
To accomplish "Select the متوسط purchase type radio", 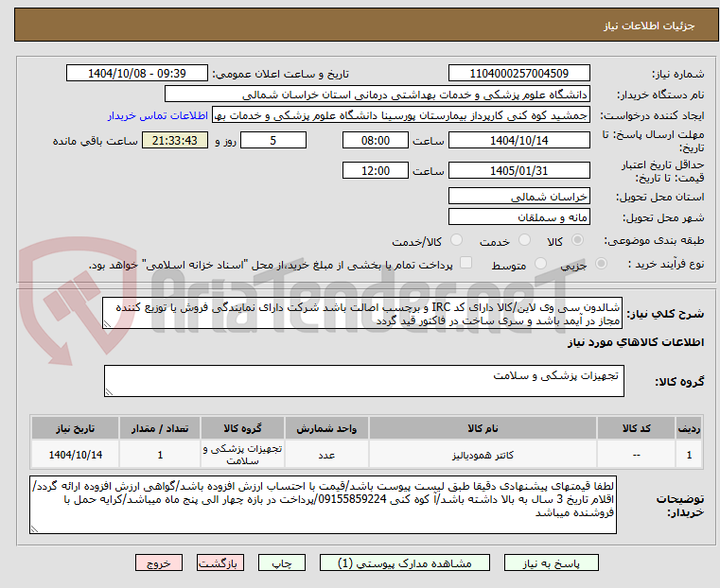I will [540, 264].
